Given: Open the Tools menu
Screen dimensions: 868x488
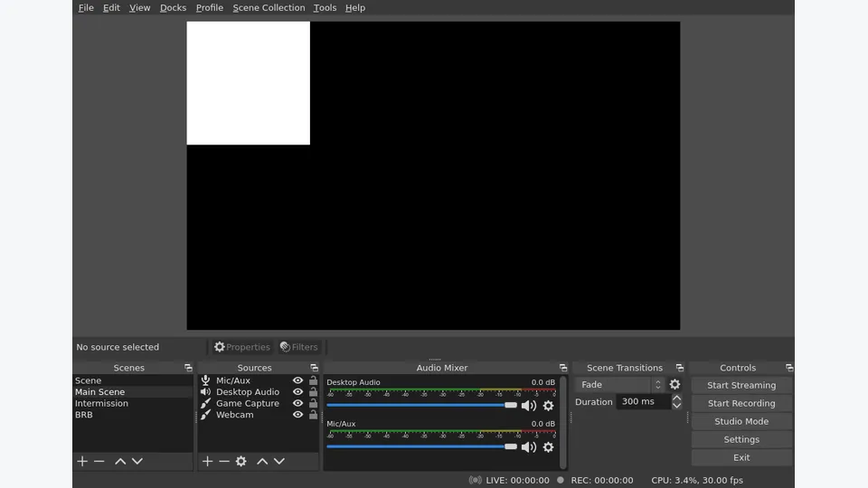Looking at the screenshot, I should tap(325, 8).
